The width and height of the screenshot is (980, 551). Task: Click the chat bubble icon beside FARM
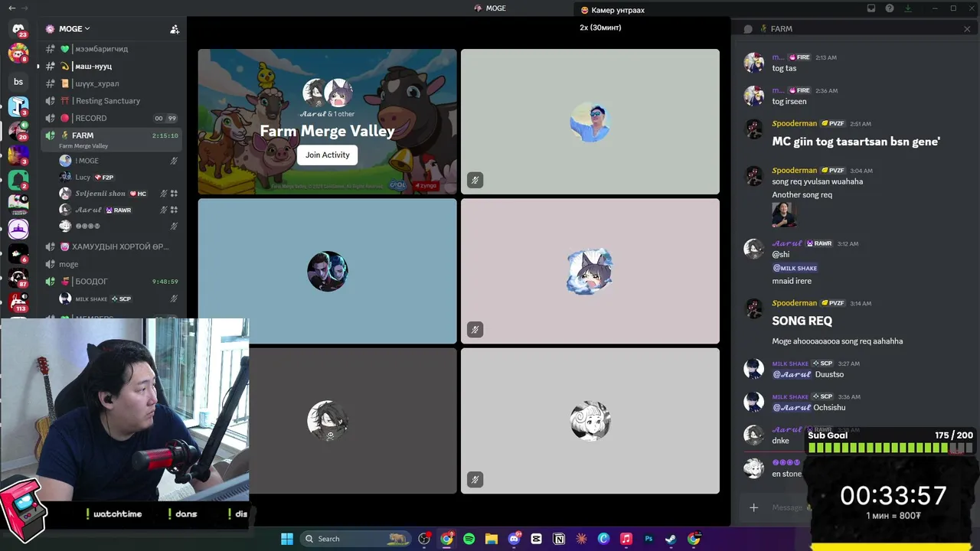coord(748,29)
